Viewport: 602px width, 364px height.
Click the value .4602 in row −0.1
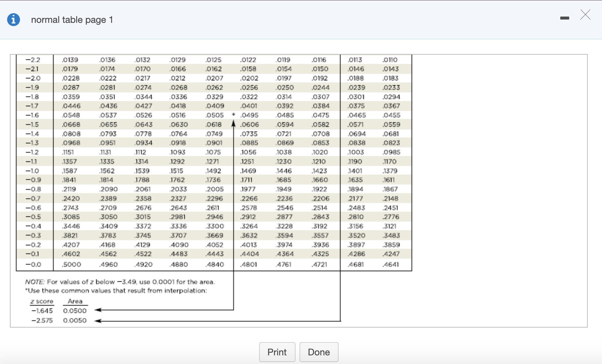(71, 254)
